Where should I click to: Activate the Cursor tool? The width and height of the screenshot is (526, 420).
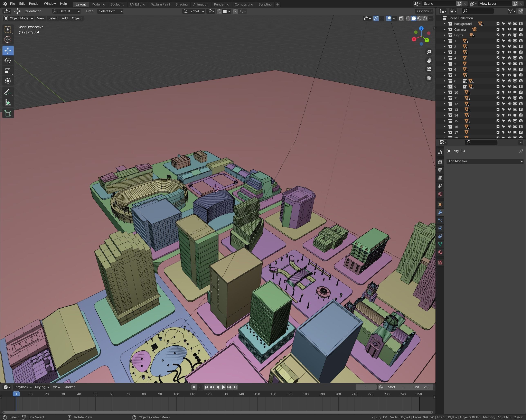coord(8,39)
